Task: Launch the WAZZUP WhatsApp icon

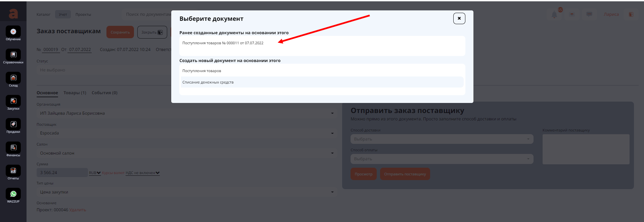Action: 13,195
